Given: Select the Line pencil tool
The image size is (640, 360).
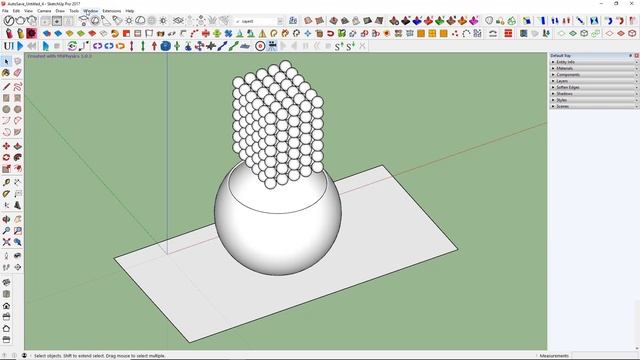Looking at the screenshot, I should (x=6, y=87).
